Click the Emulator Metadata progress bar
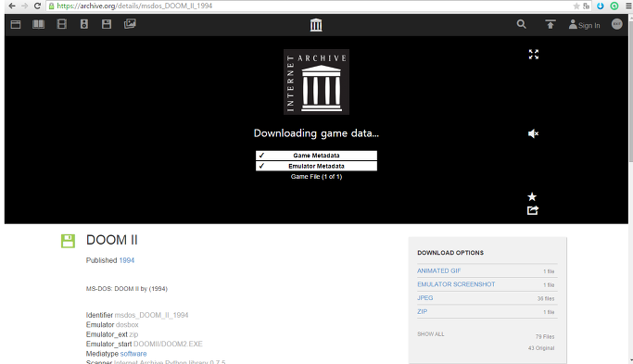The height and width of the screenshot is (364, 633). click(x=316, y=166)
